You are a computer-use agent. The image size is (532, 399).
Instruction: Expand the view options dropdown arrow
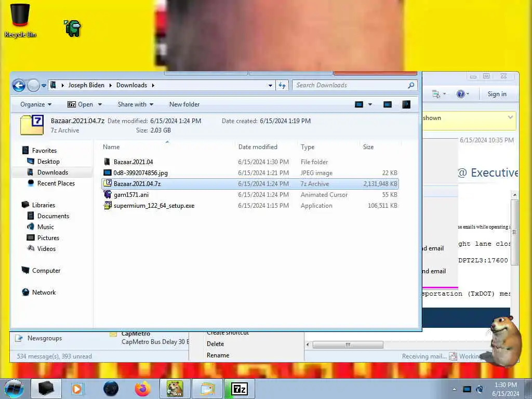[370, 104]
